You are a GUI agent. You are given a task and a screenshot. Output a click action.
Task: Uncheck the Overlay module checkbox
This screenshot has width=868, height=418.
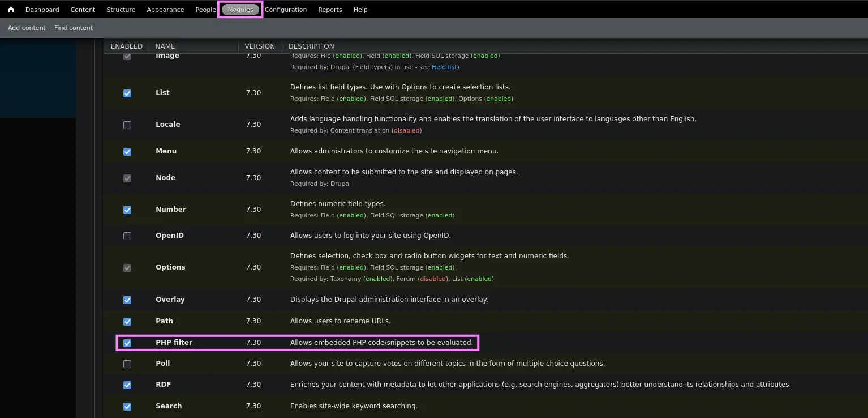[127, 300]
